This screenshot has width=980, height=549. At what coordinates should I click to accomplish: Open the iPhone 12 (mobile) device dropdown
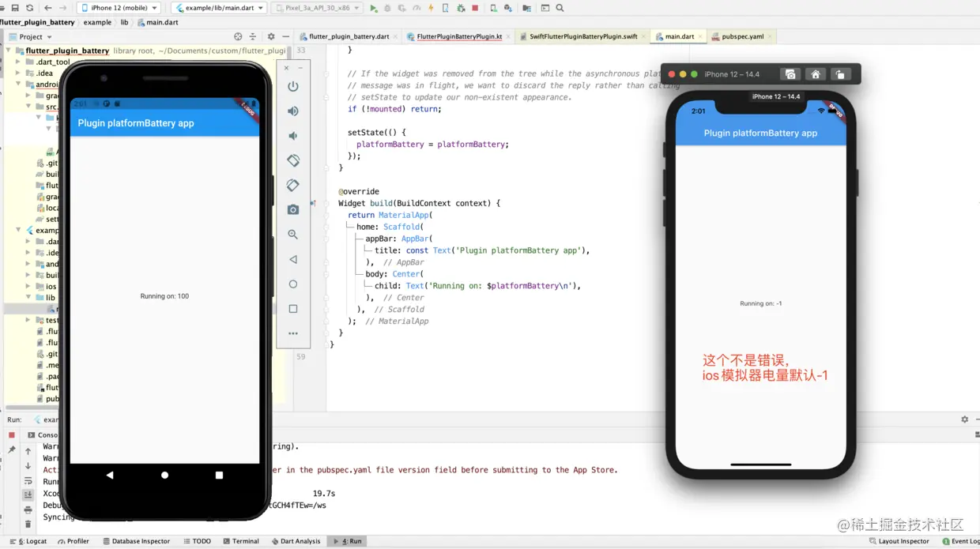(119, 8)
